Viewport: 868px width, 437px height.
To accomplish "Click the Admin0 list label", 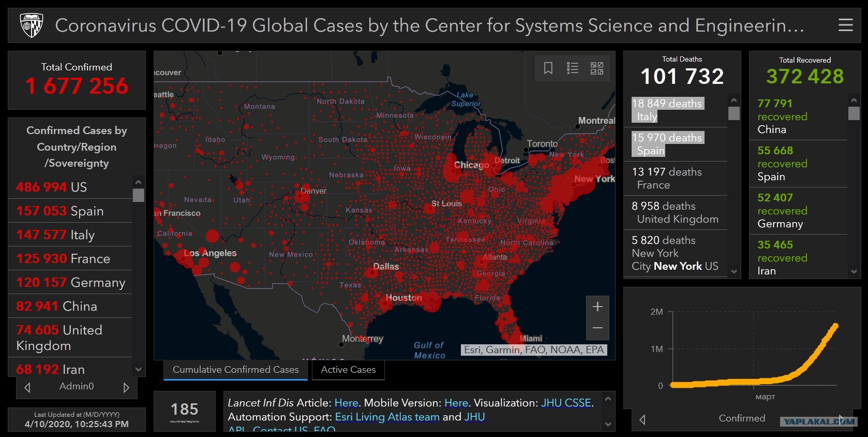I will (77, 386).
